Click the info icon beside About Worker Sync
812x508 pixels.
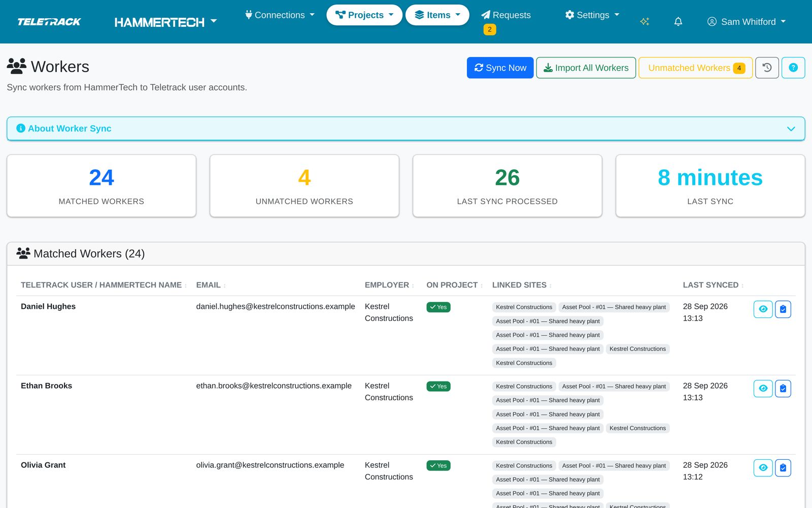(x=21, y=129)
